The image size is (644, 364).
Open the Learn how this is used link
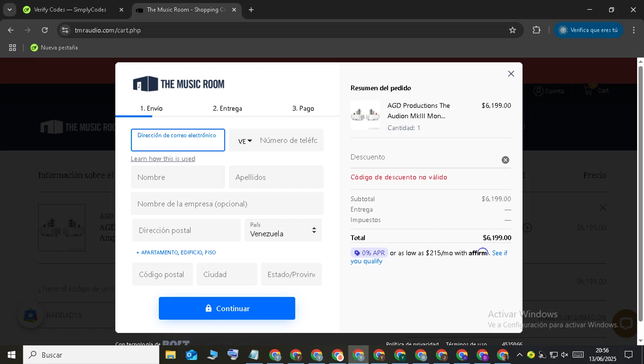pos(163,159)
